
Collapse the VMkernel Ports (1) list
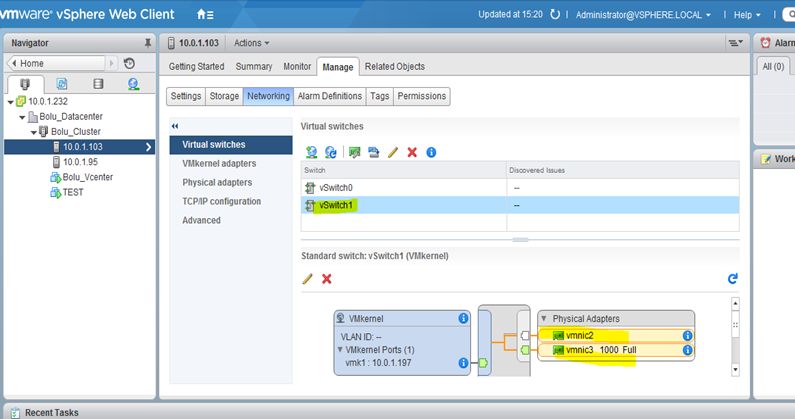[x=340, y=350]
